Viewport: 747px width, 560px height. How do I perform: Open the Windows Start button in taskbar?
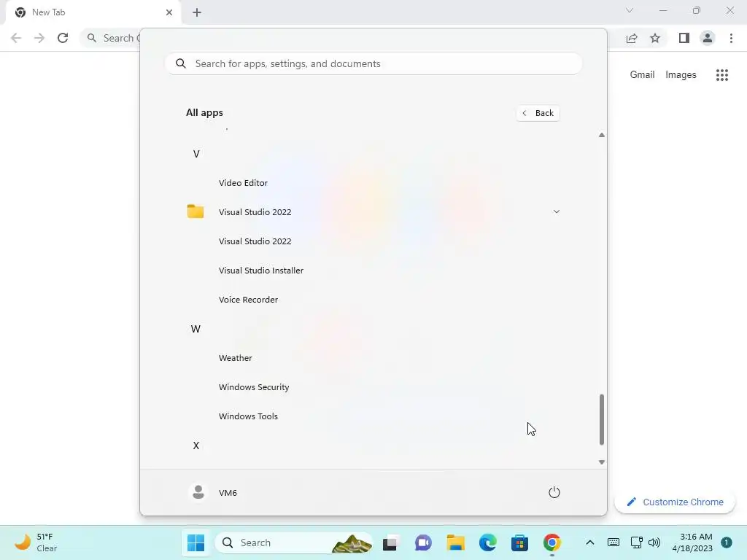[x=196, y=542]
